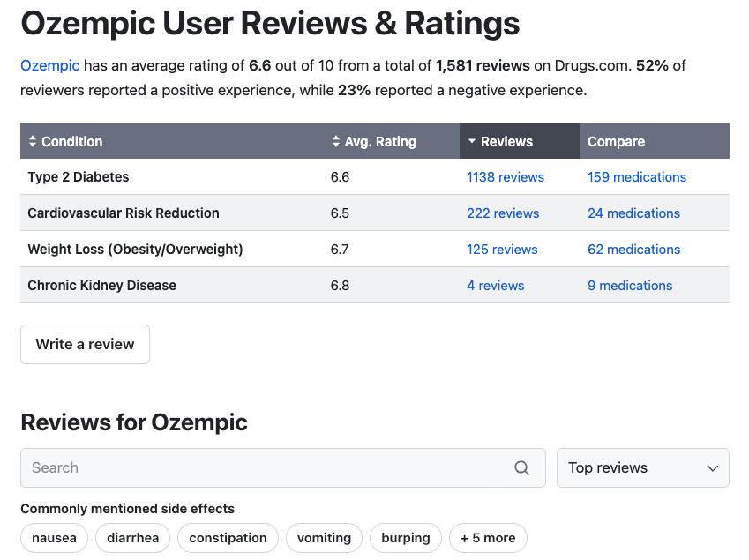This screenshot has width=749, height=560.
Task: Click the 6.8 rating value
Action: 340,286
